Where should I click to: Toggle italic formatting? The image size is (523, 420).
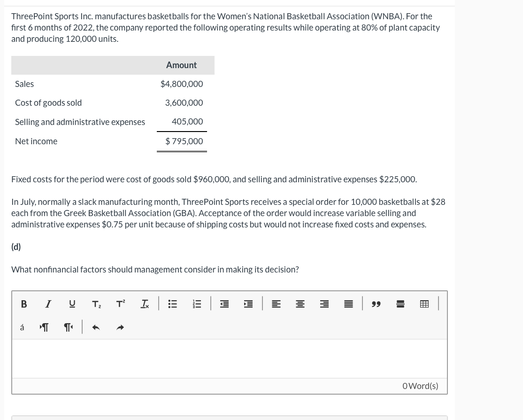point(48,304)
